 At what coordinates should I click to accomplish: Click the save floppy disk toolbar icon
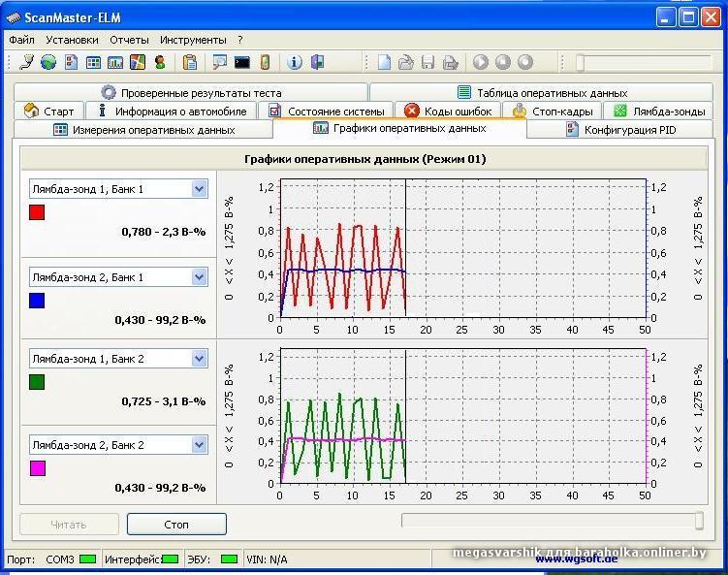click(428, 62)
